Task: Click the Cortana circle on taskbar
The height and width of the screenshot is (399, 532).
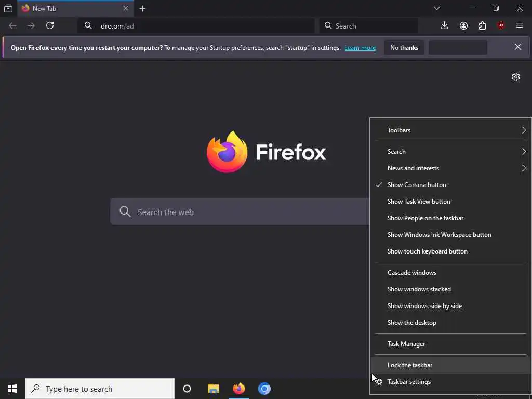Action: 187,389
